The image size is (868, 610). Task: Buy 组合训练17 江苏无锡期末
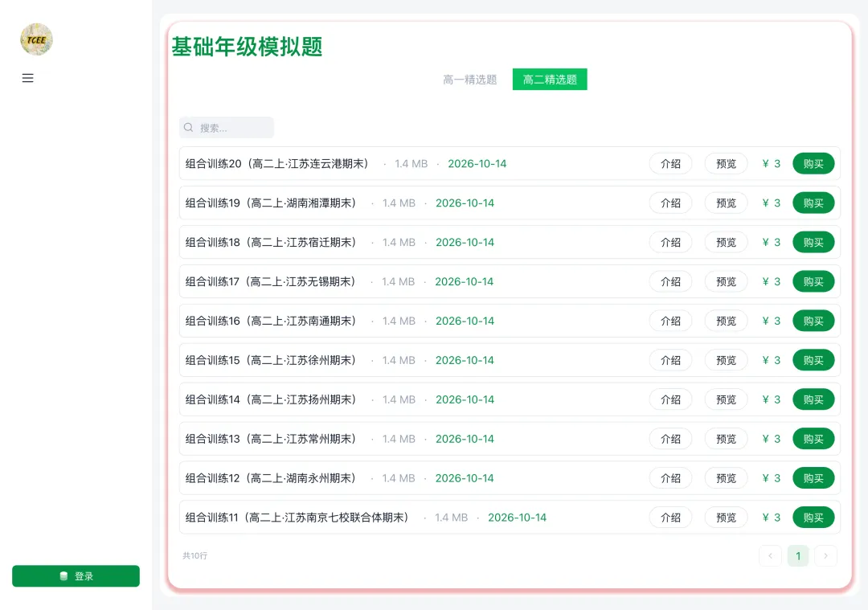pos(813,281)
